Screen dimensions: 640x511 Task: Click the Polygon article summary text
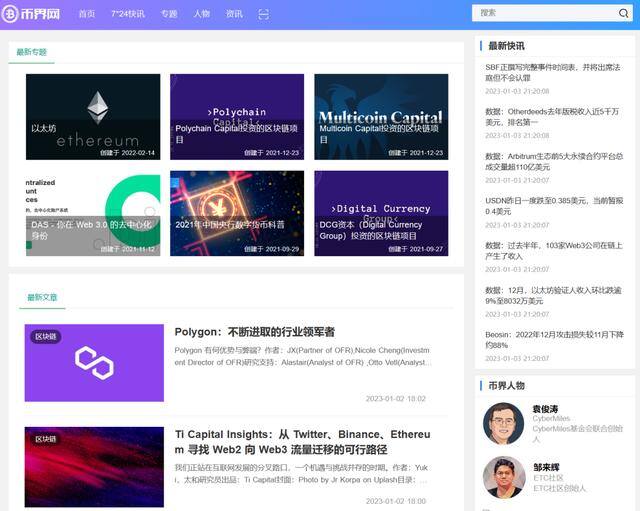(x=302, y=356)
